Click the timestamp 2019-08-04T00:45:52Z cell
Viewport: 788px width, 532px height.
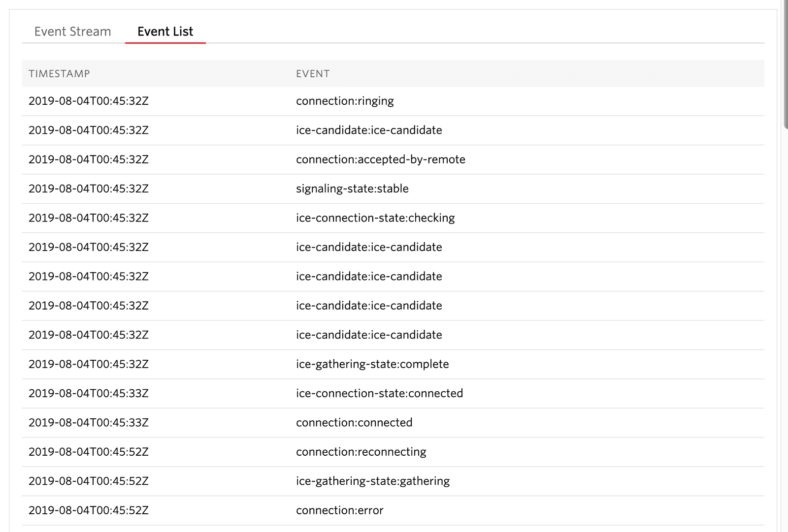[89, 451]
